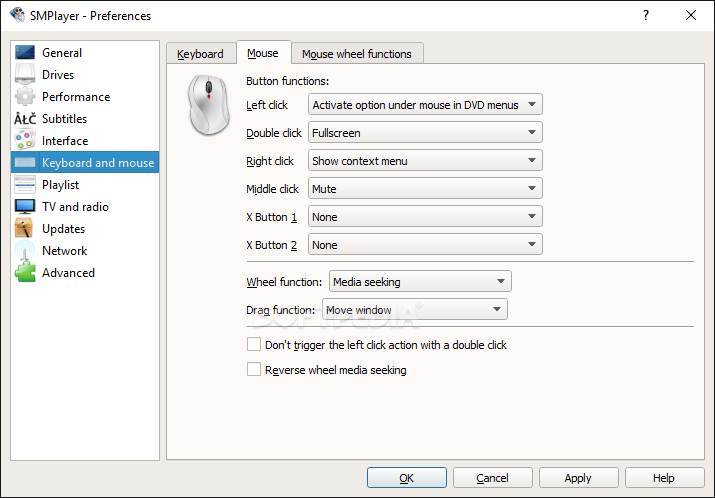Click the Performance gear icon
Image resolution: width=715 pixels, height=498 pixels.
[x=25, y=96]
